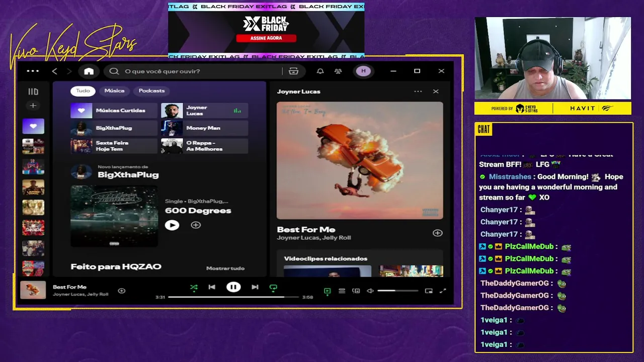Skip to previous track

click(x=212, y=287)
